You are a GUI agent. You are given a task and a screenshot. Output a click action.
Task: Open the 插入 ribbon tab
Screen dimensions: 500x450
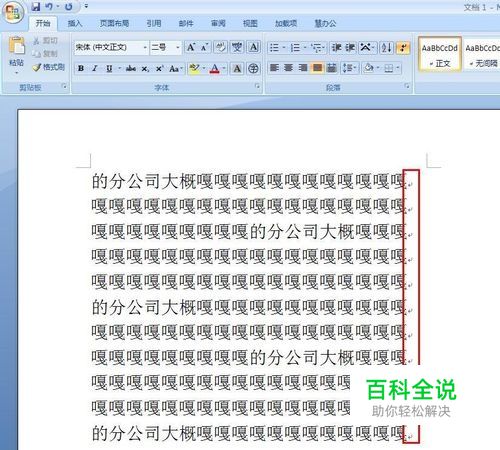tap(75, 23)
